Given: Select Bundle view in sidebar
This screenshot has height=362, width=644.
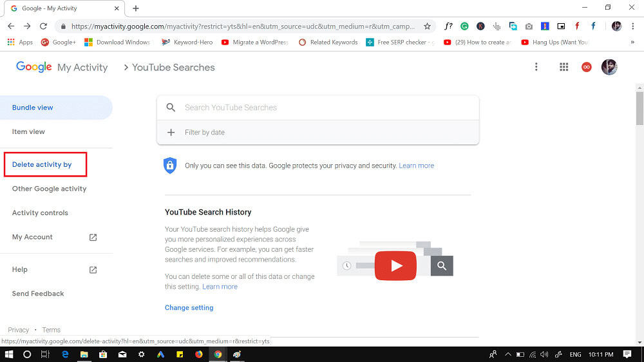Looking at the screenshot, I should [56, 108].
